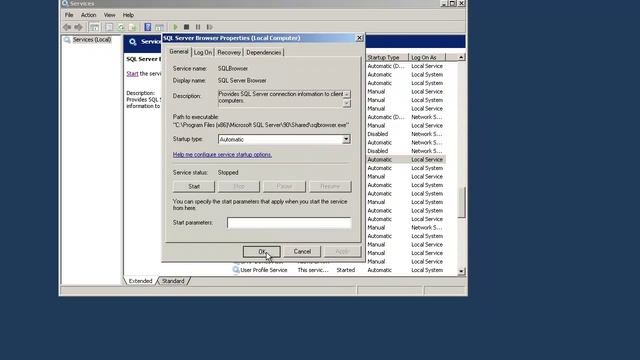
Task: Open the Help menu
Action: click(128, 15)
